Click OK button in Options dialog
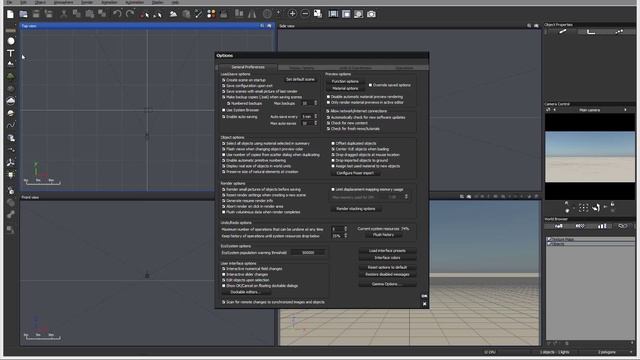 [x=424, y=296]
